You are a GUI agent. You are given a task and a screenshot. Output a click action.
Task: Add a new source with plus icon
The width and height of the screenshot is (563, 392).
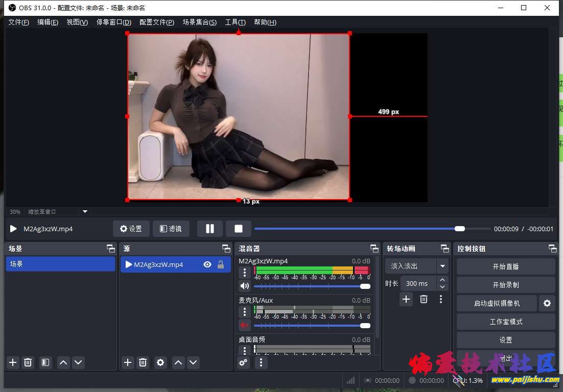click(128, 362)
